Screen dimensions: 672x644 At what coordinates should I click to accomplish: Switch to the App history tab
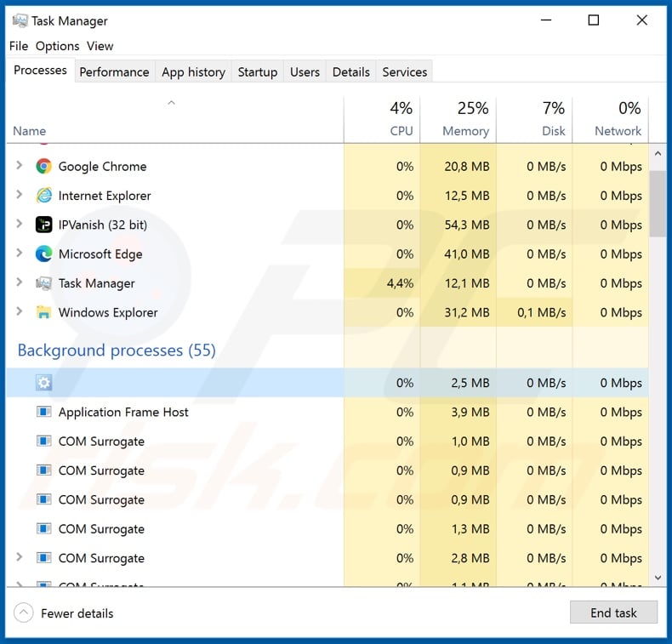pos(193,72)
